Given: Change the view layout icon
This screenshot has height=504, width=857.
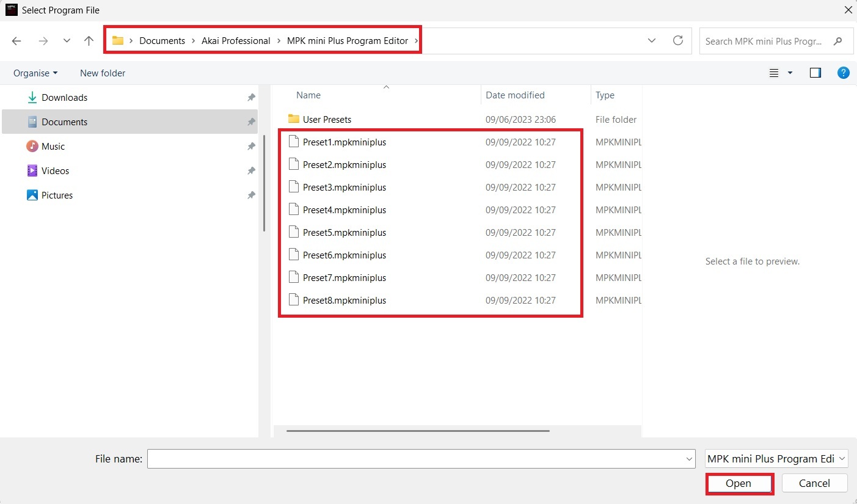Looking at the screenshot, I should [x=774, y=73].
